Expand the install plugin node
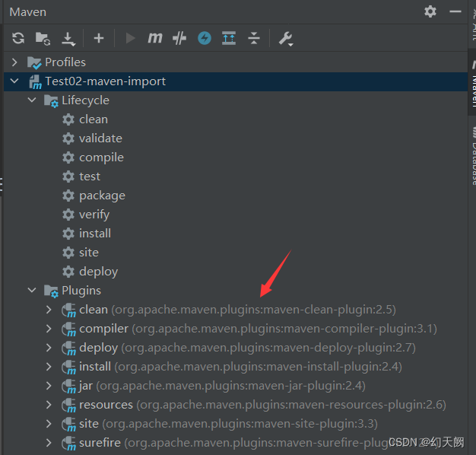 point(49,367)
